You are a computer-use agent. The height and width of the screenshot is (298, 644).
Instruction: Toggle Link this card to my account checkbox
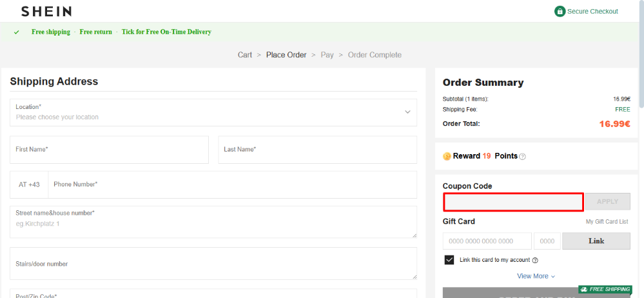click(449, 260)
